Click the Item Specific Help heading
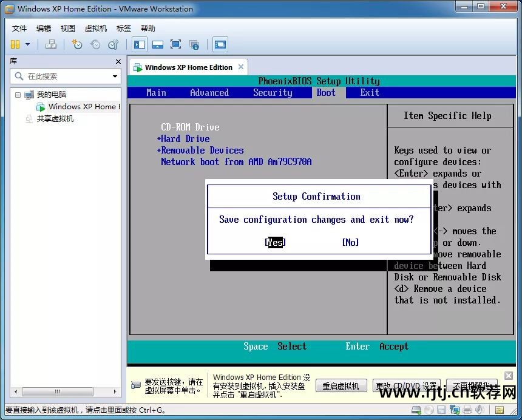The image size is (522, 420). coord(447,116)
